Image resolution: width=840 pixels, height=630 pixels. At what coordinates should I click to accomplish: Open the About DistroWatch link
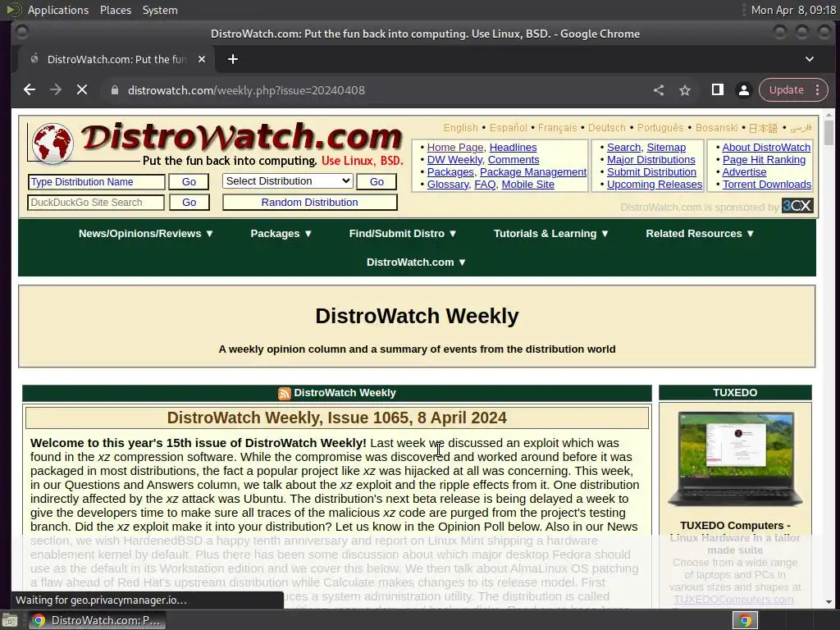766,148
